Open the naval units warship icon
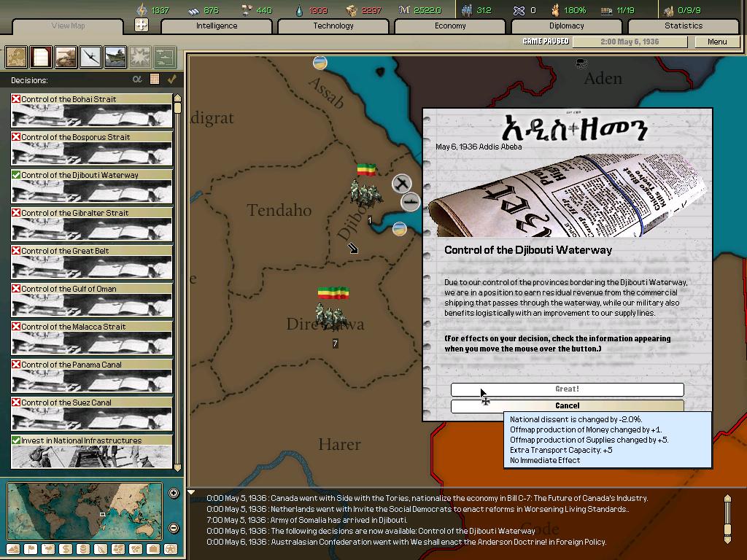The height and width of the screenshot is (560, 747). click(x=115, y=57)
